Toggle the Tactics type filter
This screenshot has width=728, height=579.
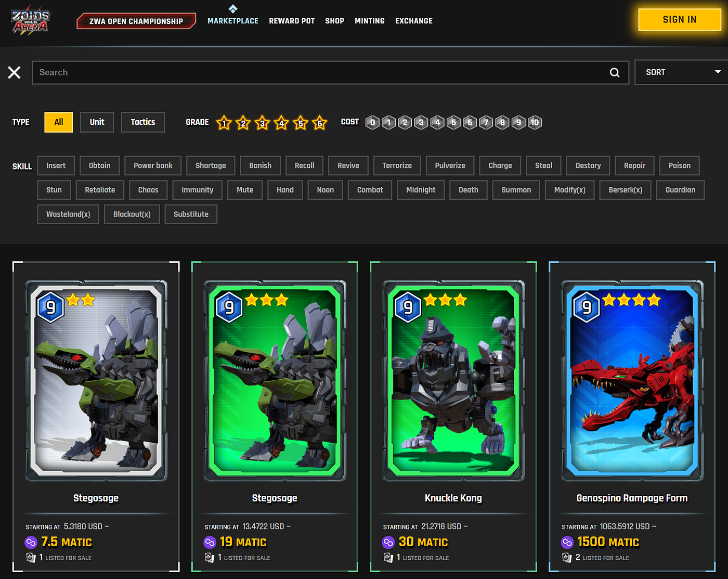coord(143,122)
